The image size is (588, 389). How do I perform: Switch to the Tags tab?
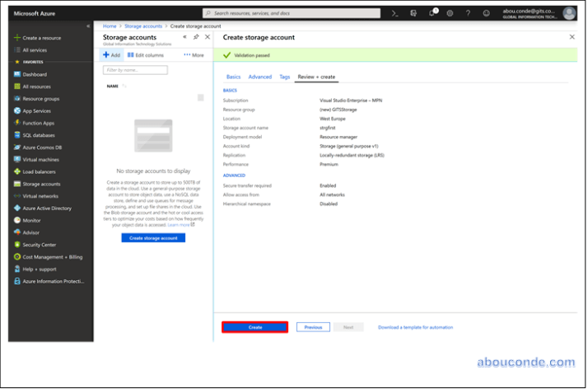point(284,77)
